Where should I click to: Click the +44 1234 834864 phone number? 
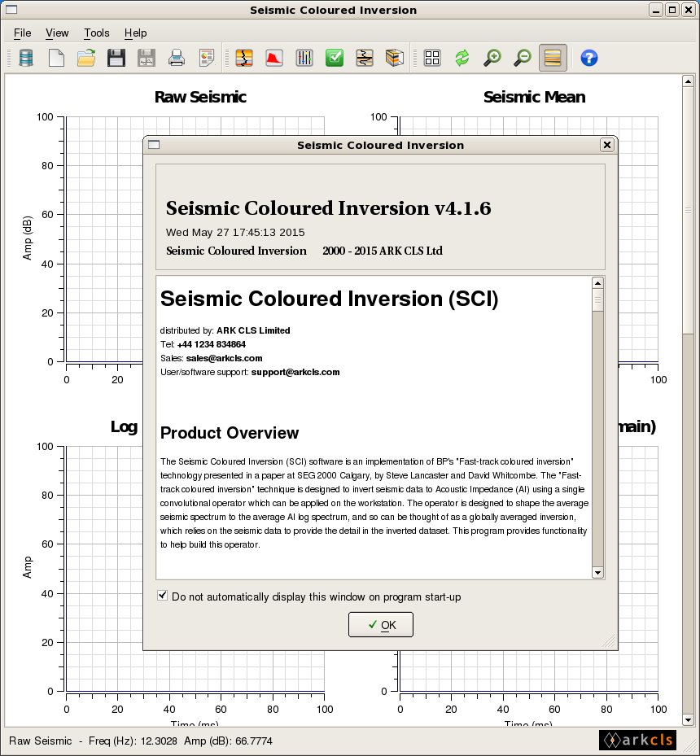tap(212, 344)
